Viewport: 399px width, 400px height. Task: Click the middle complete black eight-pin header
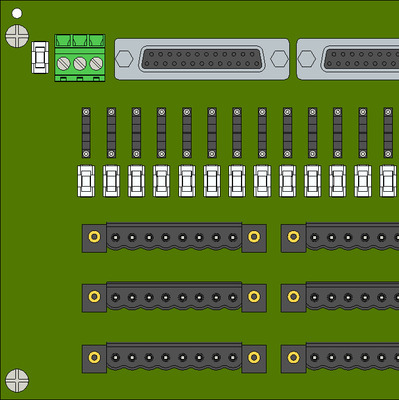(174, 297)
